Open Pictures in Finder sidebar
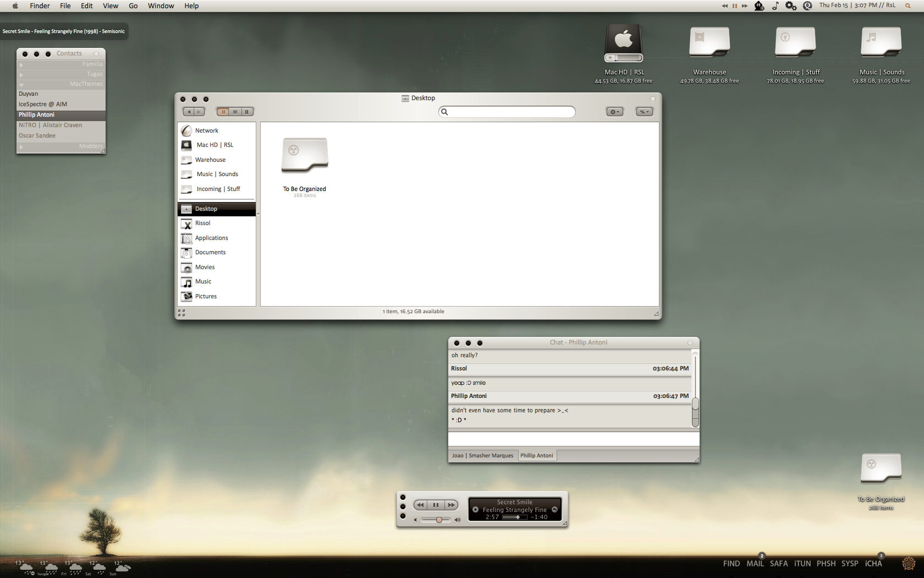Viewport: 924px width, 578px height. tap(217, 296)
